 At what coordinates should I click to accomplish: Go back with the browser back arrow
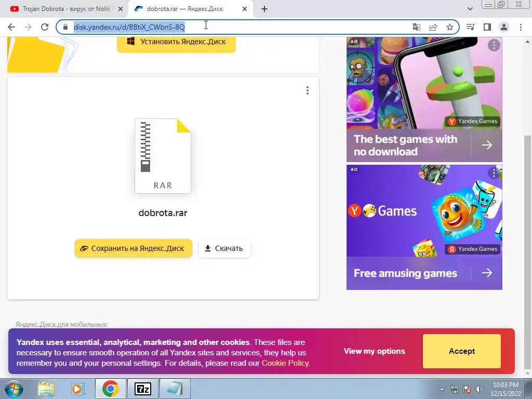tap(11, 27)
